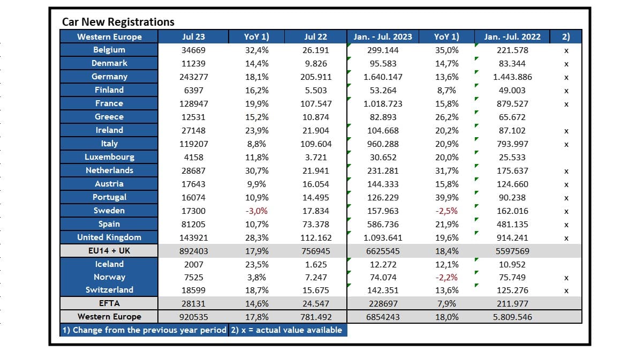Click the EFTA value 228697
This screenshot has height=350, width=644.
tap(383, 304)
